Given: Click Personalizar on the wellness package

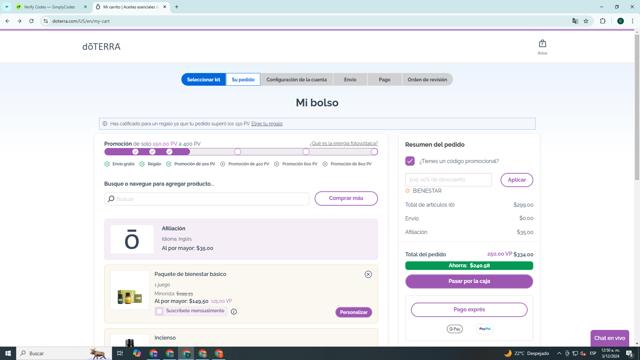Looking at the screenshot, I should click(353, 312).
